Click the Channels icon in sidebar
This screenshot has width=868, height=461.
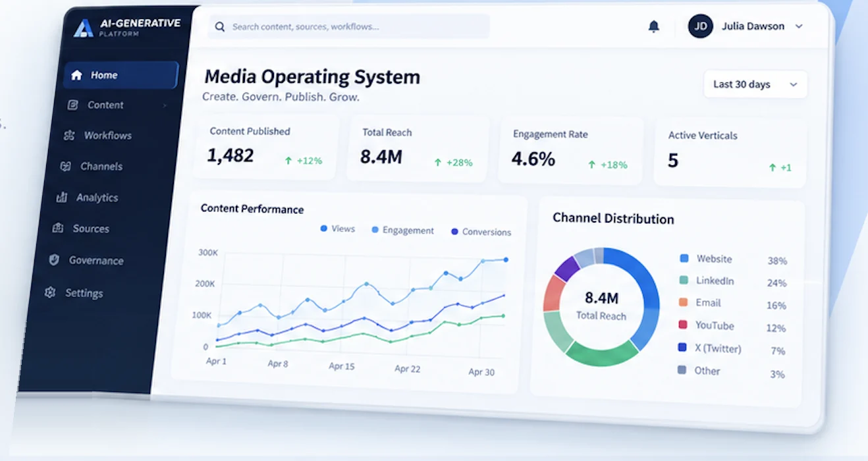(x=65, y=167)
